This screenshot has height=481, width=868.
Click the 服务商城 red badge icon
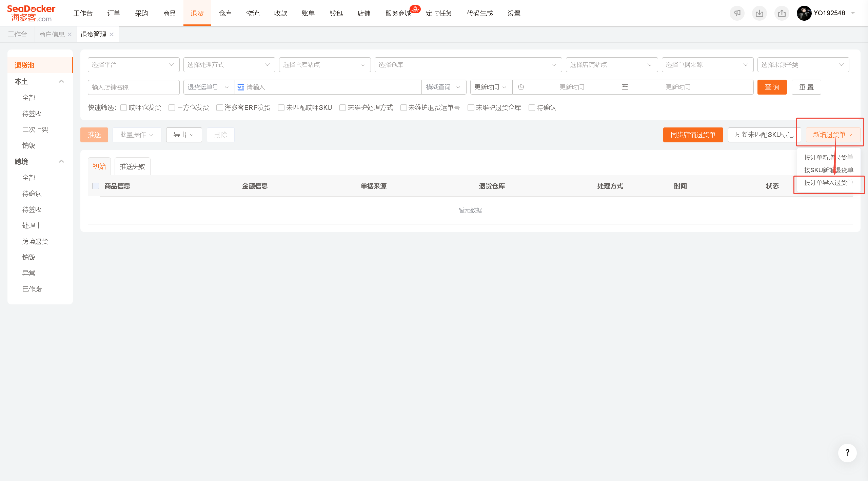(415, 9)
